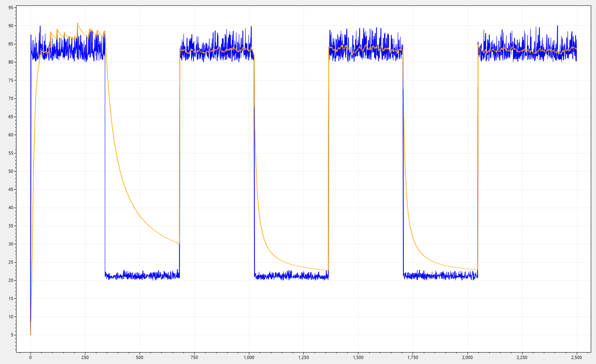This screenshot has width=596, height=364.
Task: Click the y-axis label 15
Action: click(11, 298)
